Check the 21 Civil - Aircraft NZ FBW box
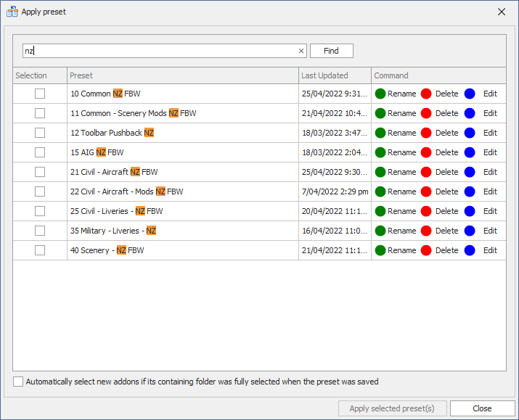 pos(40,172)
